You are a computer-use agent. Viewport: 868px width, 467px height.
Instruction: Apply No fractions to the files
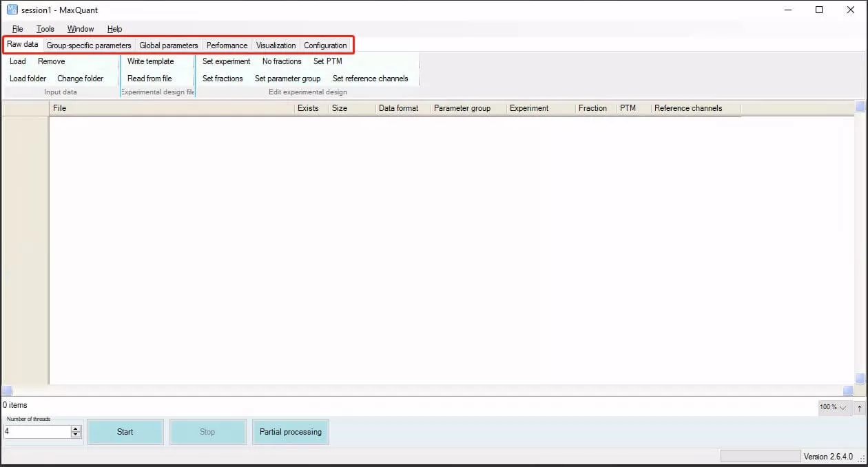281,61
